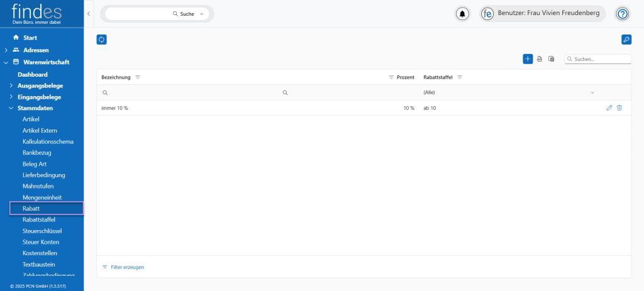Expand the Ausgangsbelege tree node
The height and width of the screenshot is (291, 644).
[x=11, y=85]
